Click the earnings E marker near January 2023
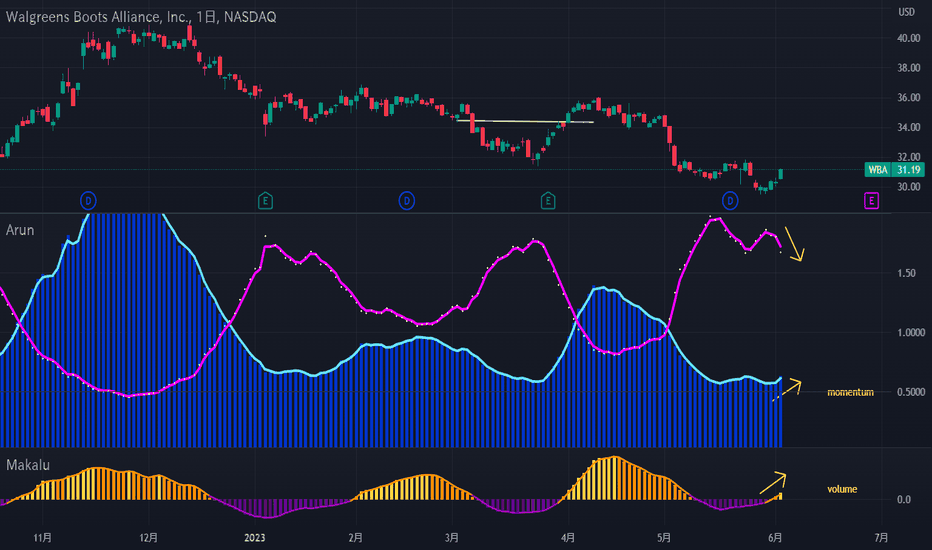The image size is (932, 550). click(x=266, y=201)
